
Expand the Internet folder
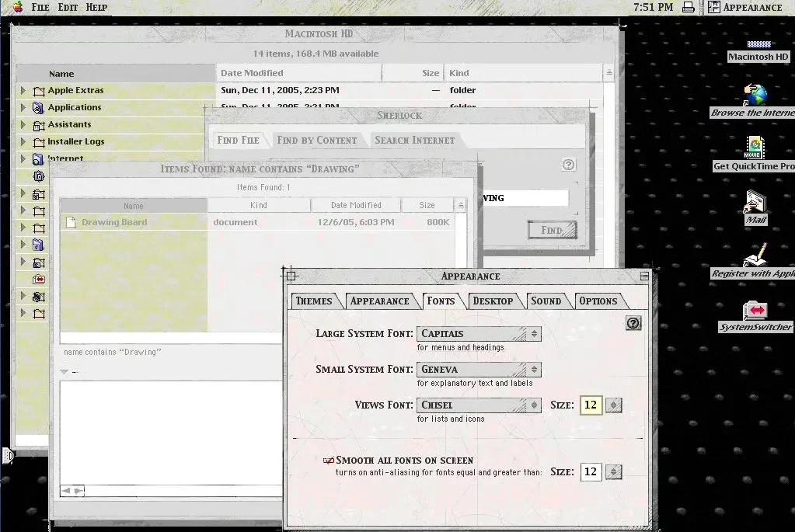pos(23,159)
